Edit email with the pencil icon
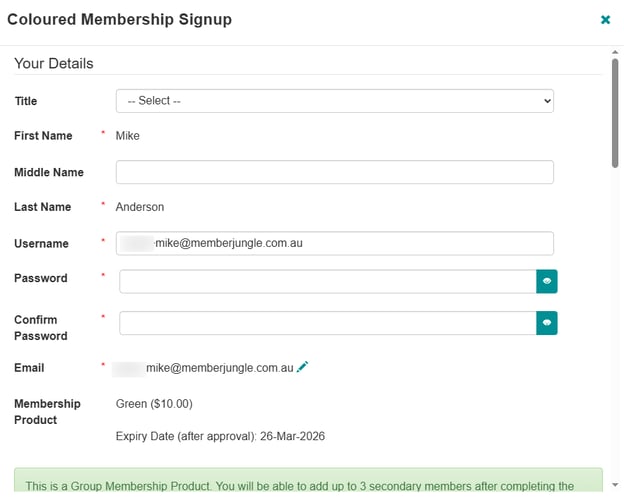This screenshot has width=624, height=498. [x=302, y=367]
